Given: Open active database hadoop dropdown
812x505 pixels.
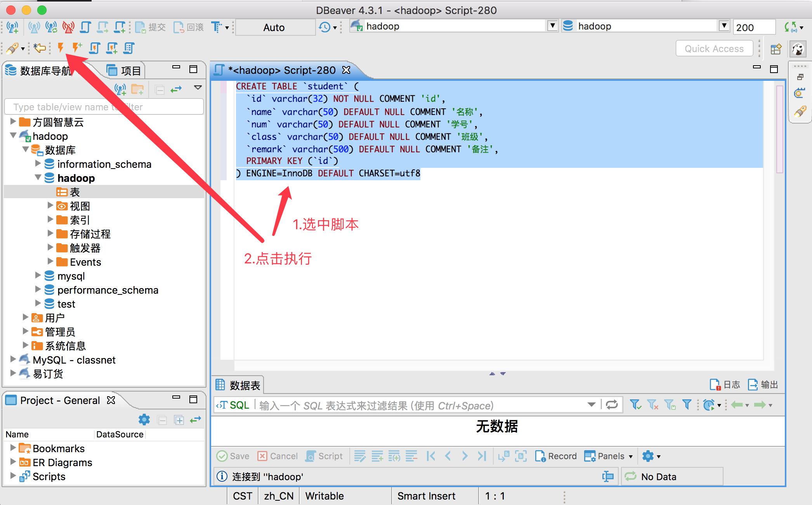Looking at the screenshot, I should click(x=724, y=26).
